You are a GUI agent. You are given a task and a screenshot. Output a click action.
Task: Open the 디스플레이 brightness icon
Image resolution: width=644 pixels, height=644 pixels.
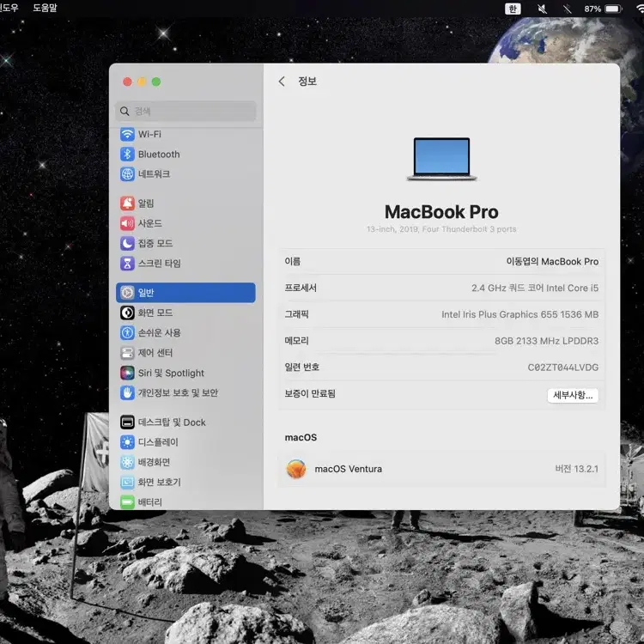point(127,442)
